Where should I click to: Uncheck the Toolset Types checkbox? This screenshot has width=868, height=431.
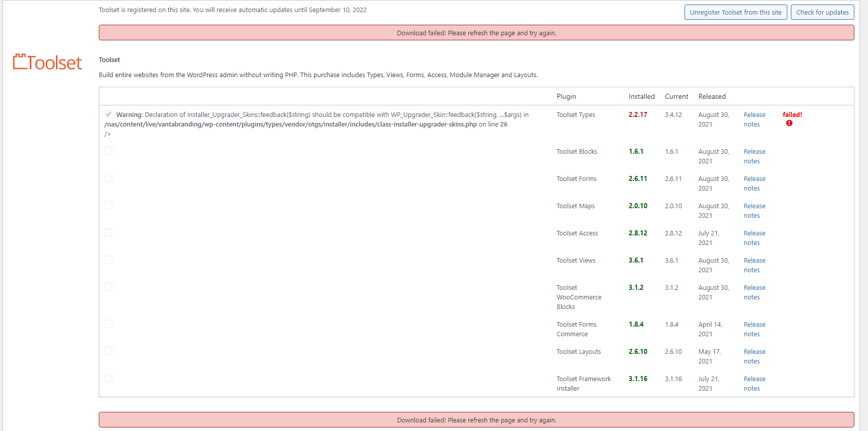tap(108, 114)
